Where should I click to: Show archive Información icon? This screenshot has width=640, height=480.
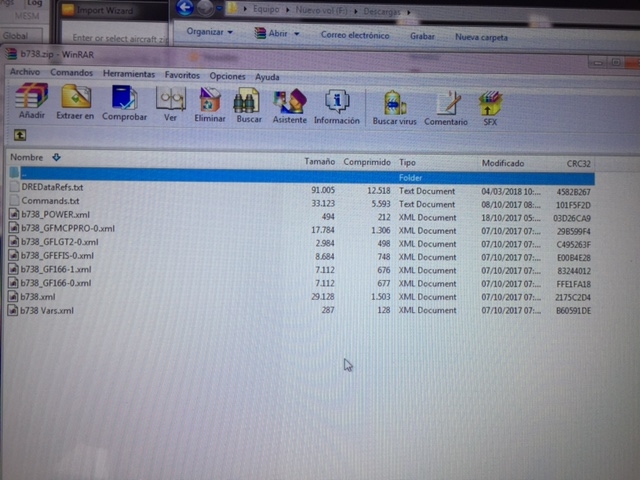point(337,101)
